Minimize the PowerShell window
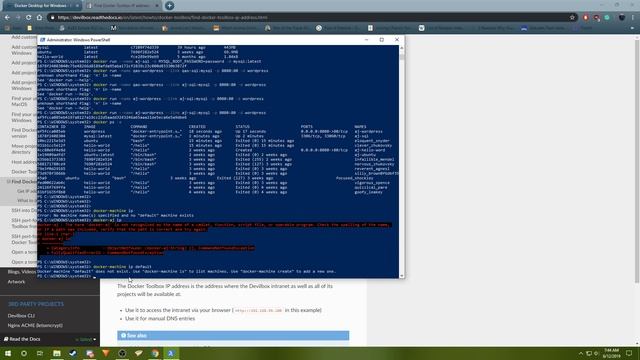The width and height of the screenshot is (640, 360). pos(367,40)
